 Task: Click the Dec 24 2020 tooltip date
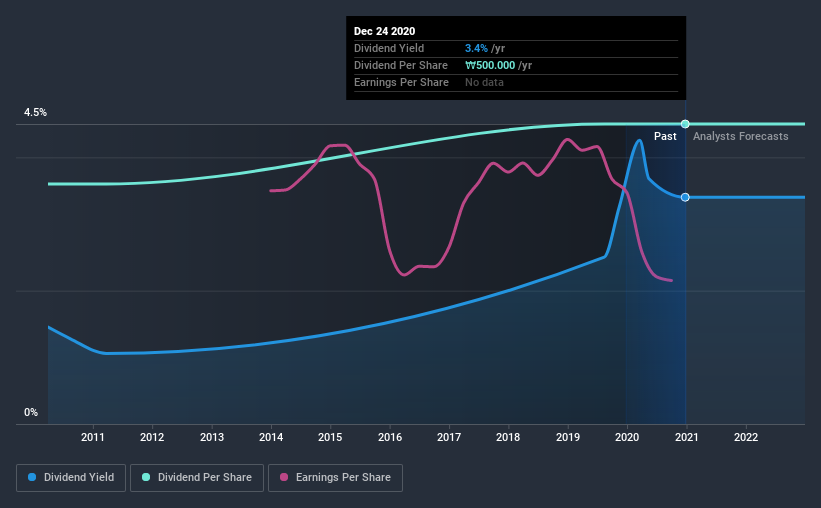click(384, 31)
